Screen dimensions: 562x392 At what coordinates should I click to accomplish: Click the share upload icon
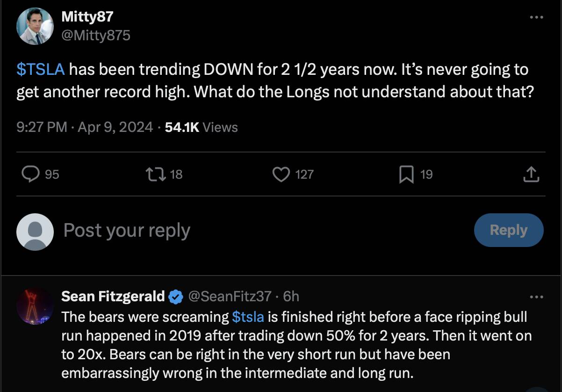[531, 174]
